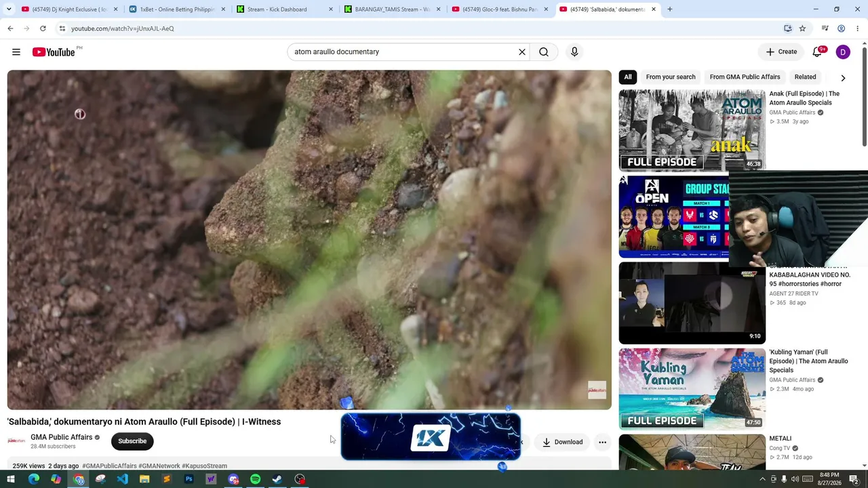Install app icon in the address bar

pyautogui.click(x=787, y=28)
